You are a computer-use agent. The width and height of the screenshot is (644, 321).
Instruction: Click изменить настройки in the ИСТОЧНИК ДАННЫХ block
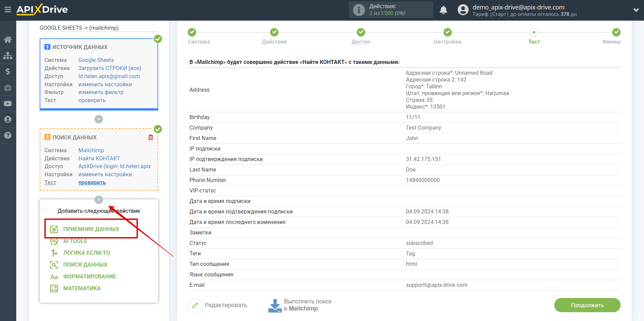click(105, 84)
